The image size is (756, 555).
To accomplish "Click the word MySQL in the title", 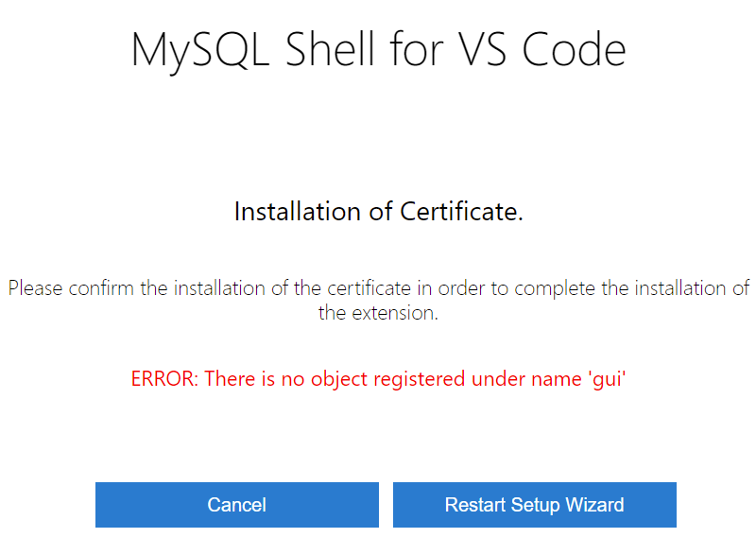I will click(199, 51).
